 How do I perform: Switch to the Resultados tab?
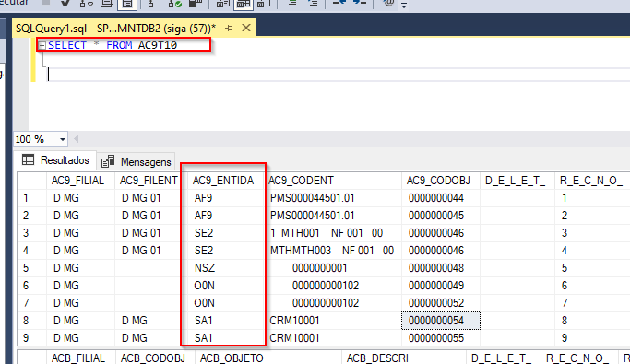[x=55, y=160]
